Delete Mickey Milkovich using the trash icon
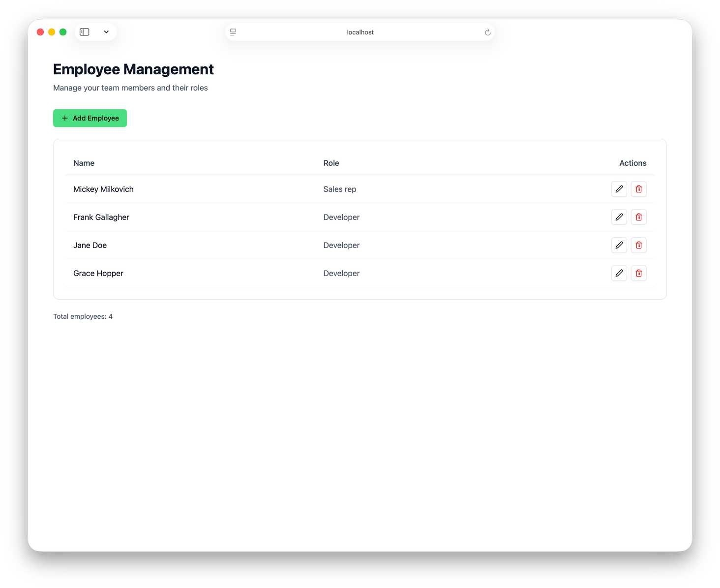720x588 pixels. [x=638, y=189]
